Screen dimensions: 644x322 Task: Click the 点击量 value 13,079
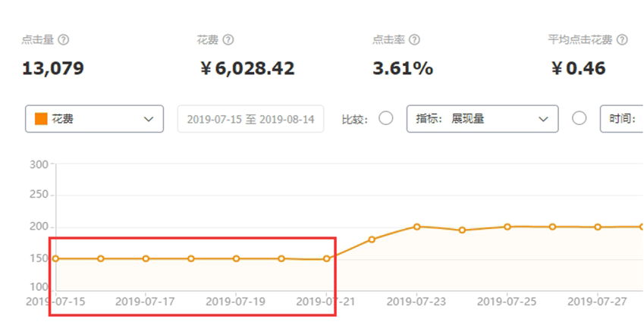click(x=52, y=69)
